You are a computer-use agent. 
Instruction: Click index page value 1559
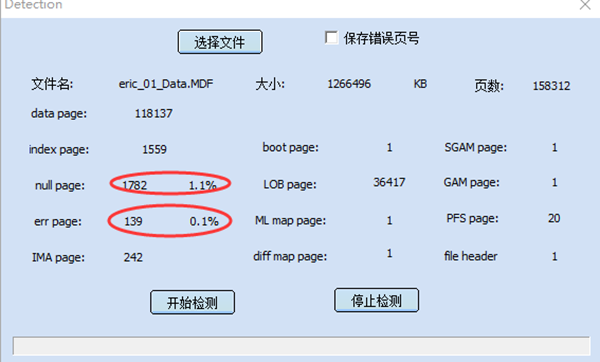155,149
